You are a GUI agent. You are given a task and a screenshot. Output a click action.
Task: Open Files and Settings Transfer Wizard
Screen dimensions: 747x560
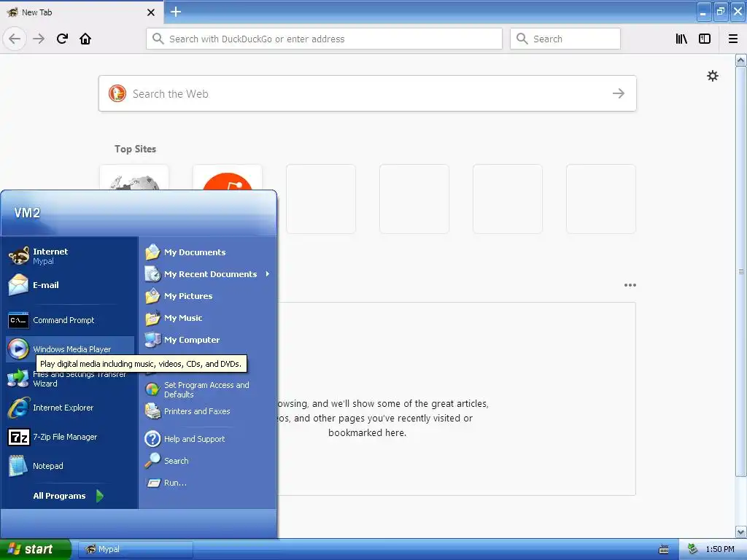pos(69,378)
